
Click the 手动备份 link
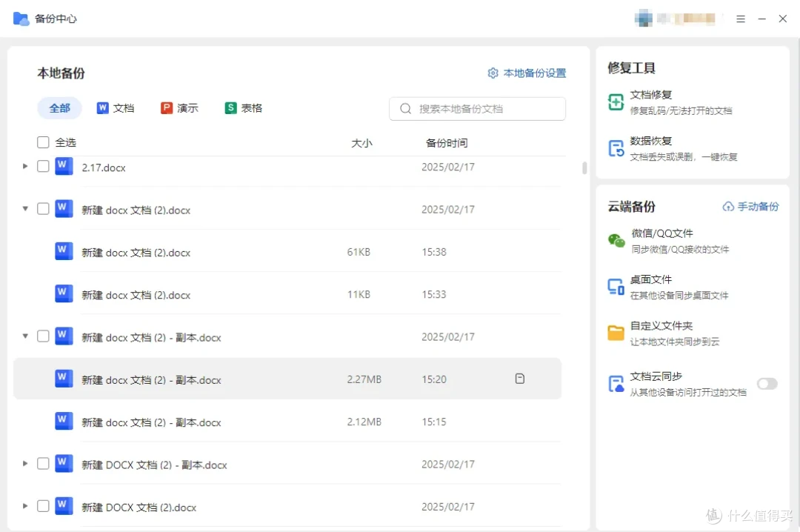point(759,206)
